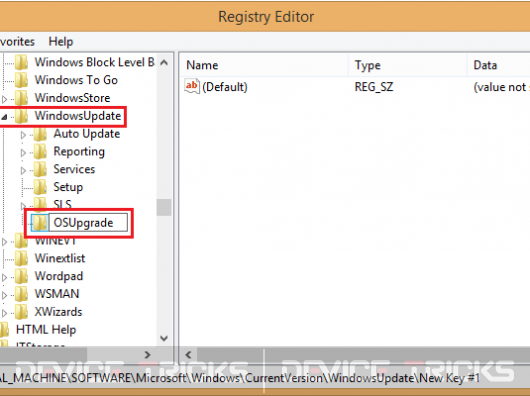Click the Winextlist folder icon

(x=22, y=258)
